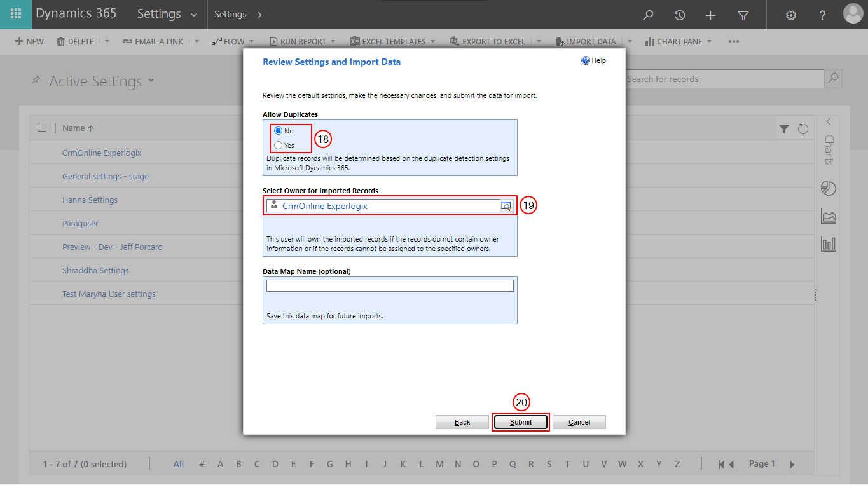Open recent items history icon

[x=679, y=15]
